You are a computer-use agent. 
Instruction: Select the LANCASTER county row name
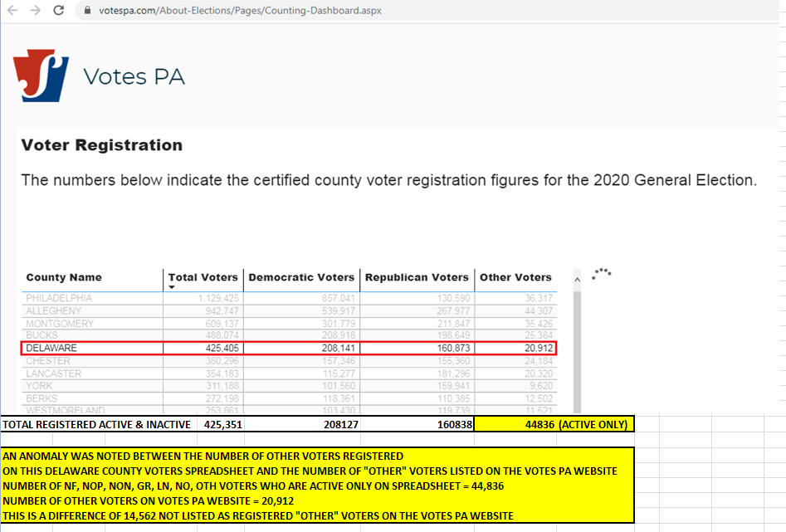click(54, 373)
